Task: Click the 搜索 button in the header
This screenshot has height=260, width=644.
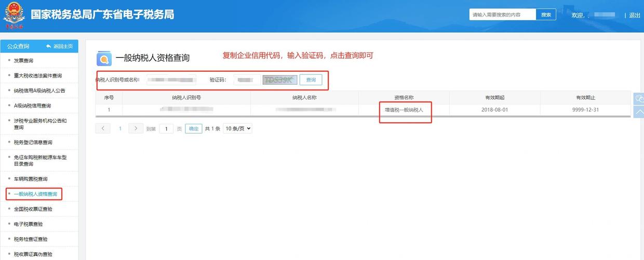Action: click(x=546, y=15)
